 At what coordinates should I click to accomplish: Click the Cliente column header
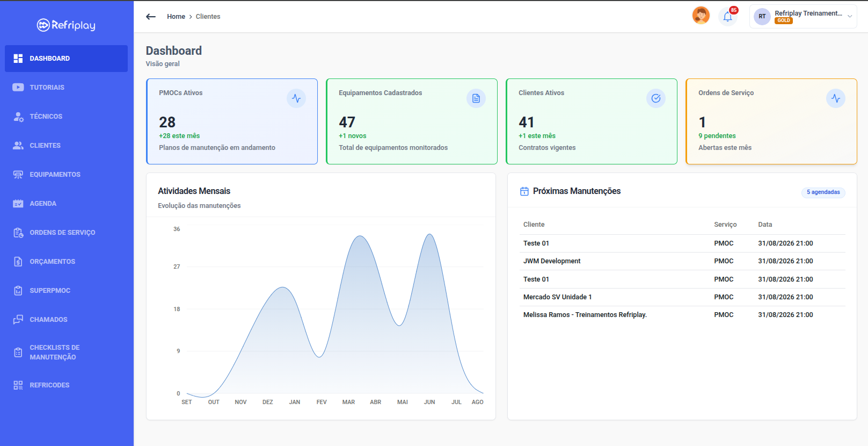point(534,225)
